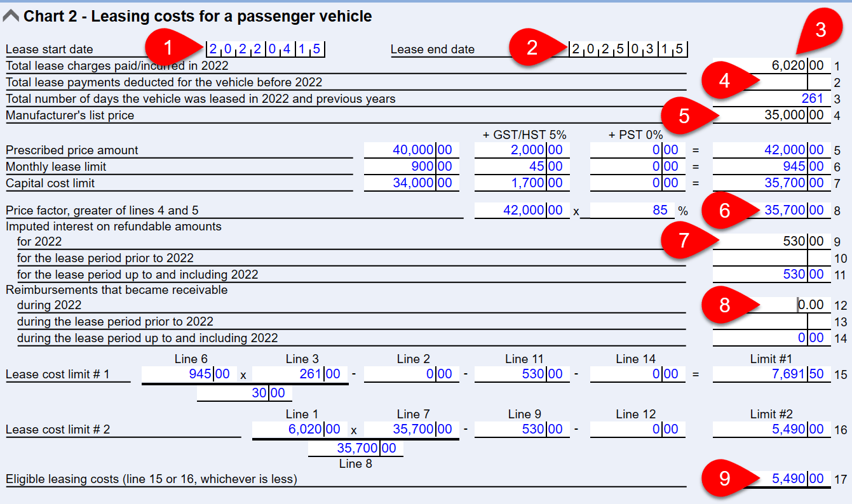Click the 530 Line 9 value in limit #2
This screenshot has height=504, width=852.
(522, 429)
